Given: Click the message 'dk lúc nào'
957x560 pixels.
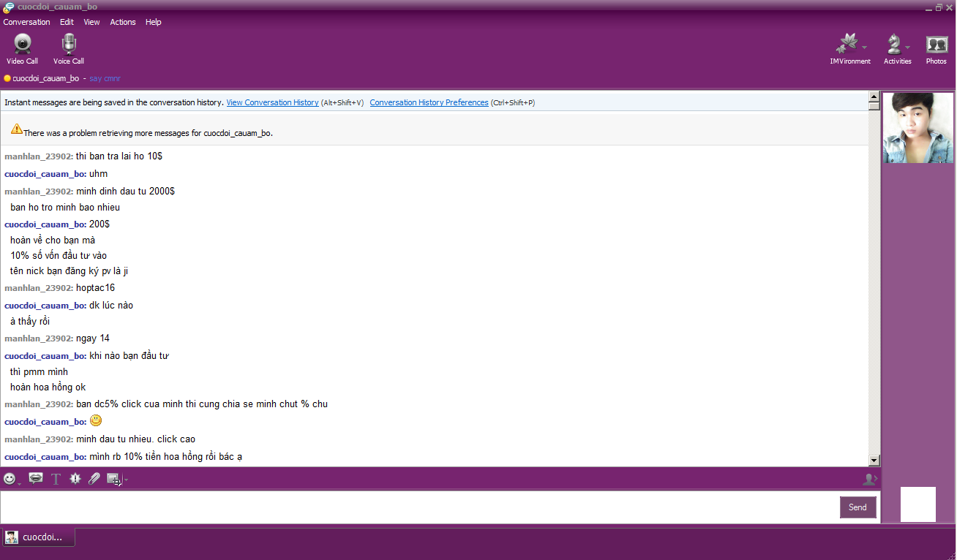Looking at the screenshot, I should coord(111,306).
